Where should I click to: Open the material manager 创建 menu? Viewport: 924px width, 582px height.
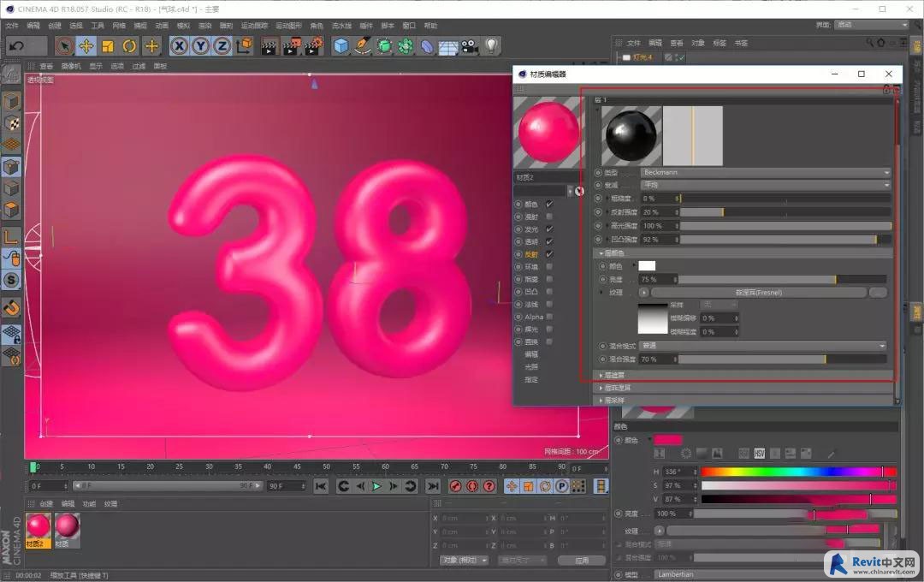tap(46, 503)
